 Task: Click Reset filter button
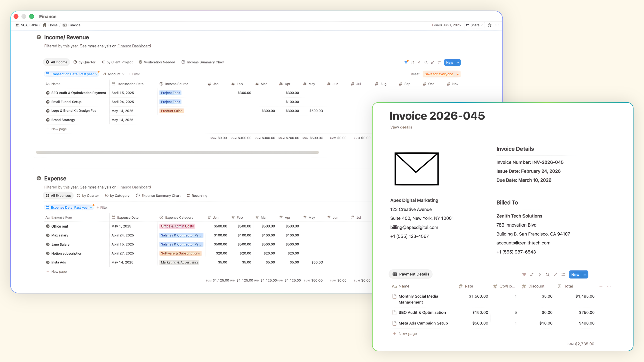tap(415, 74)
